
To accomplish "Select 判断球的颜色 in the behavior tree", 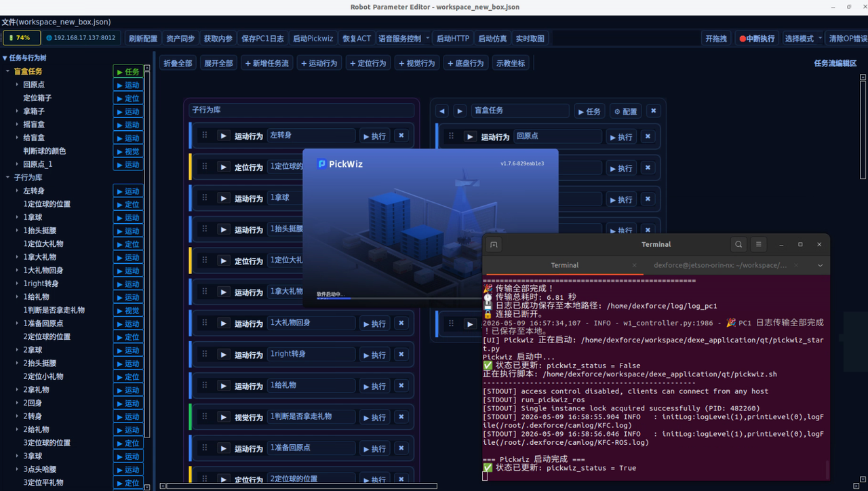I will click(x=45, y=151).
